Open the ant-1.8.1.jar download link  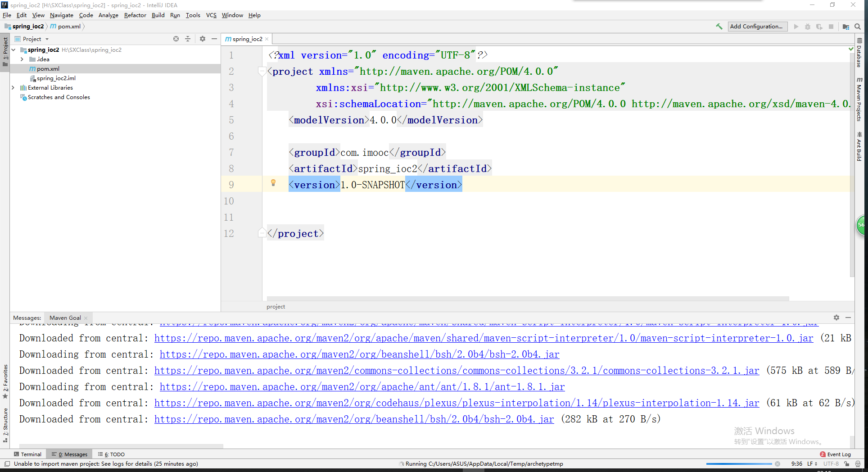coord(362,387)
